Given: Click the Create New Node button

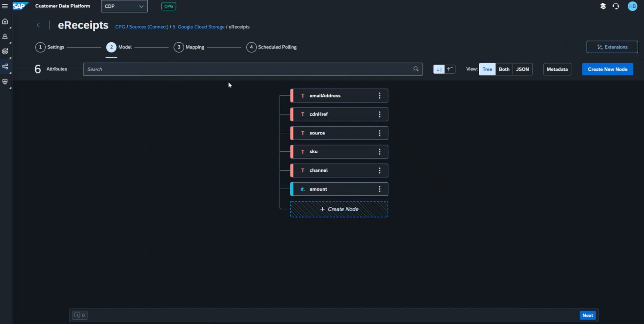Looking at the screenshot, I should 607,69.
